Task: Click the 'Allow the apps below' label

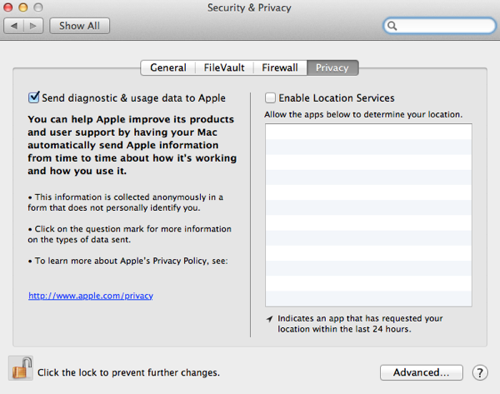Action: point(363,114)
